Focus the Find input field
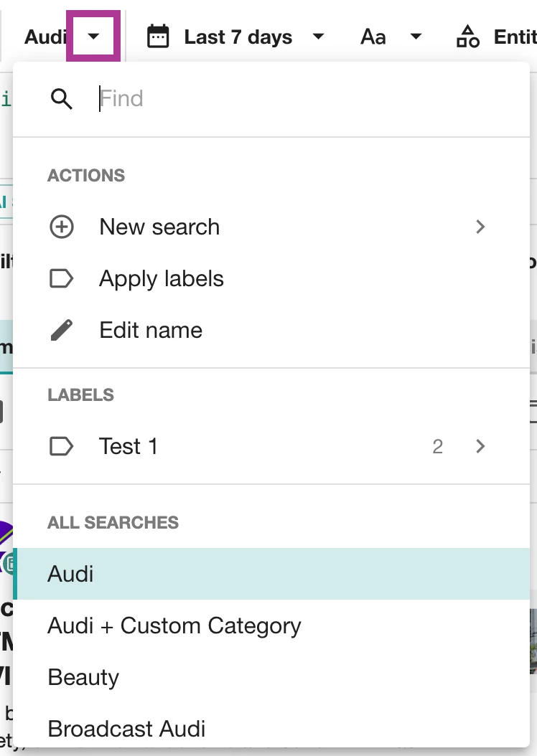The width and height of the screenshot is (537, 756). pyautogui.click(x=287, y=99)
